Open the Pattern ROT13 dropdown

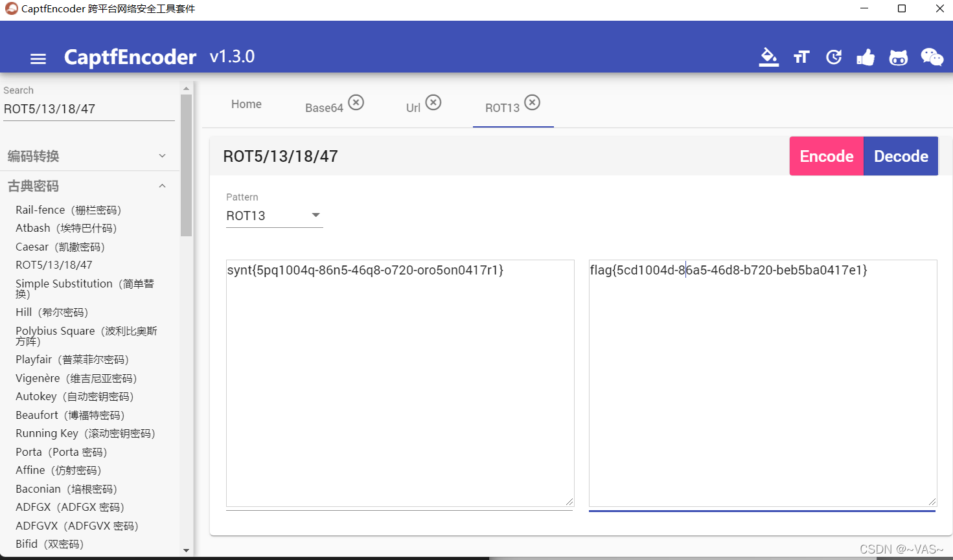coord(274,216)
